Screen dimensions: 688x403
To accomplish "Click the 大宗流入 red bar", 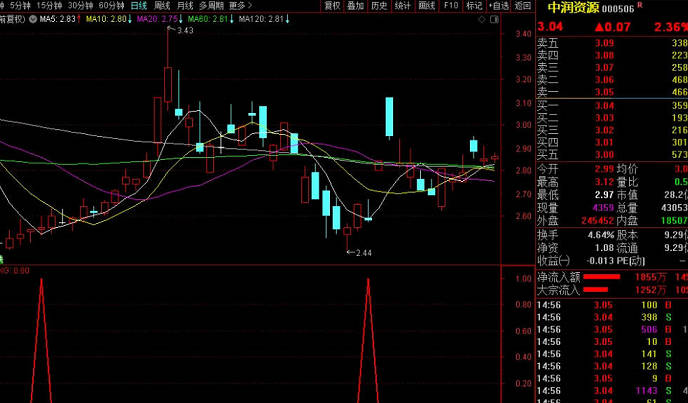I will [595, 290].
